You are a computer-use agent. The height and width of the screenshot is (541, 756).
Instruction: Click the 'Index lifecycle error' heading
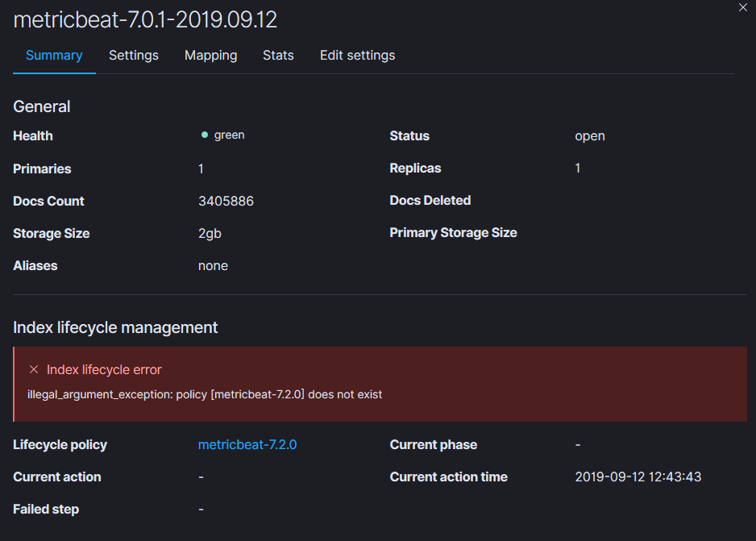point(104,370)
